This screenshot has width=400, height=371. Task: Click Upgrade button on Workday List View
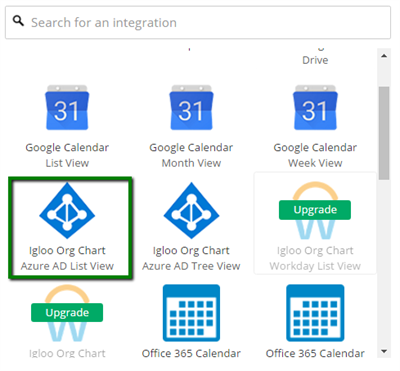tap(315, 210)
